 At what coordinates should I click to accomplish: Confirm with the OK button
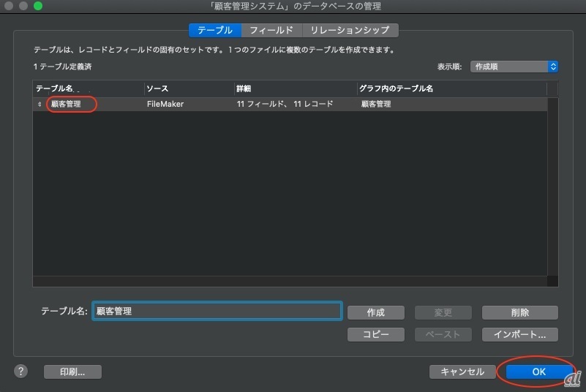pos(538,372)
